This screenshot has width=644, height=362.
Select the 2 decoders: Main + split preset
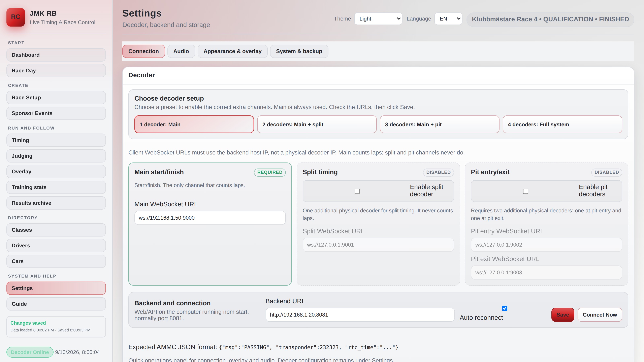pyautogui.click(x=317, y=124)
